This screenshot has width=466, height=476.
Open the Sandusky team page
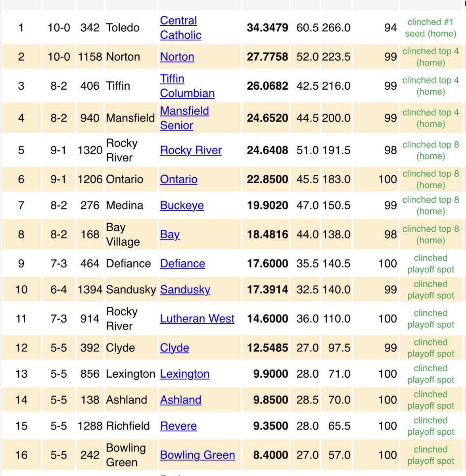click(185, 290)
